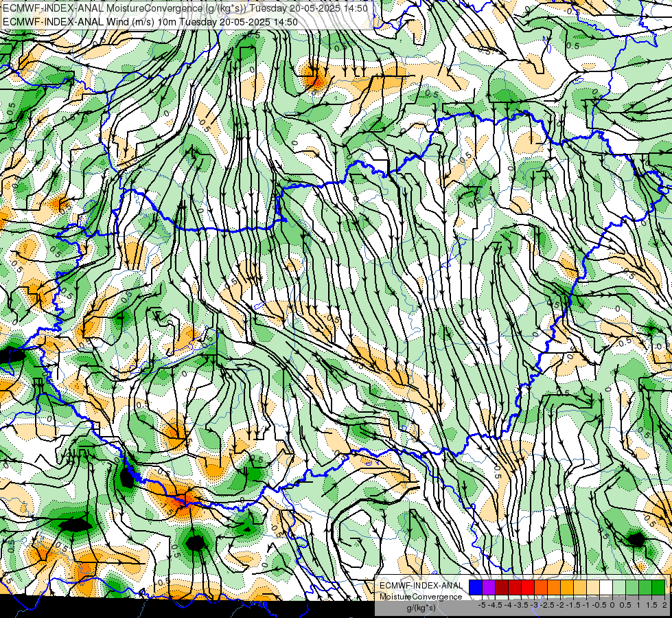Pick the white swatch in the legend

pos(606,587)
